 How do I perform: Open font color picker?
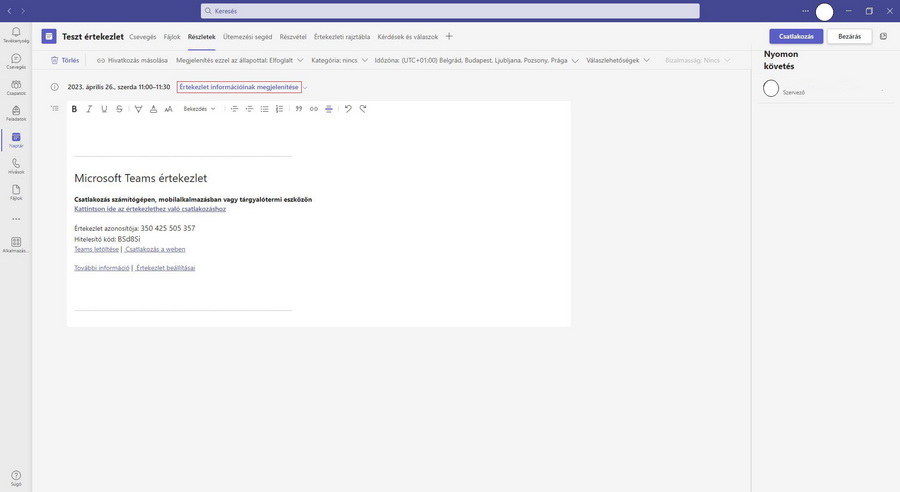(153, 109)
